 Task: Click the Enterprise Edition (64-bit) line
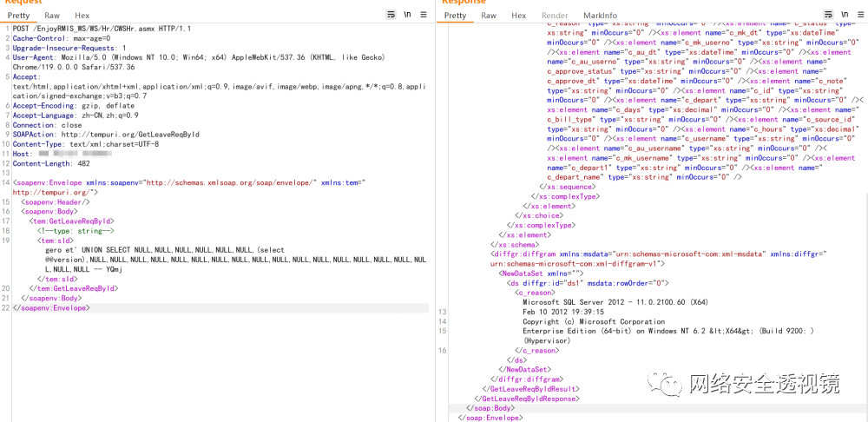[x=668, y=331]
